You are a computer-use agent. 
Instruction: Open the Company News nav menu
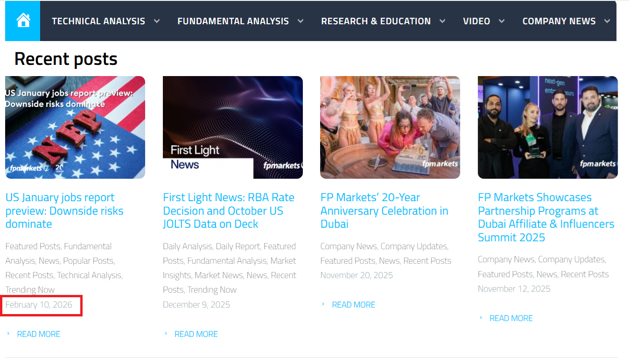click(x=559, y=21)
